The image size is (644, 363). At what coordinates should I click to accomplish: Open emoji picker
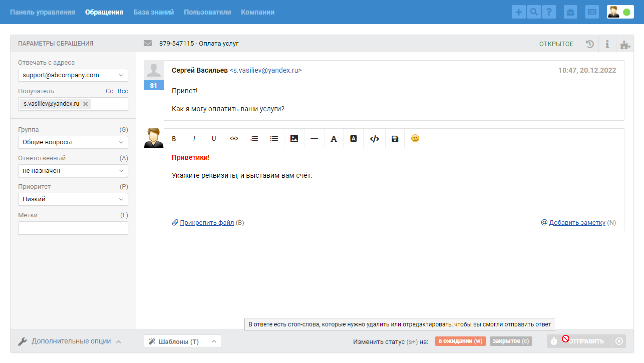[415, 138]
